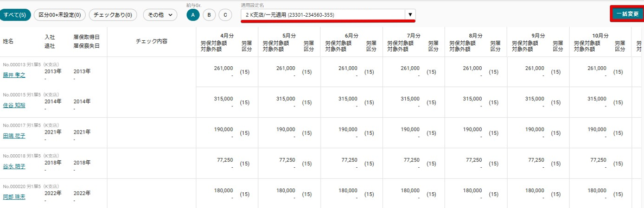The image size is (644, 208).
Task: Click (15) for No.000015 in 6月分
Action: [369, 102]
